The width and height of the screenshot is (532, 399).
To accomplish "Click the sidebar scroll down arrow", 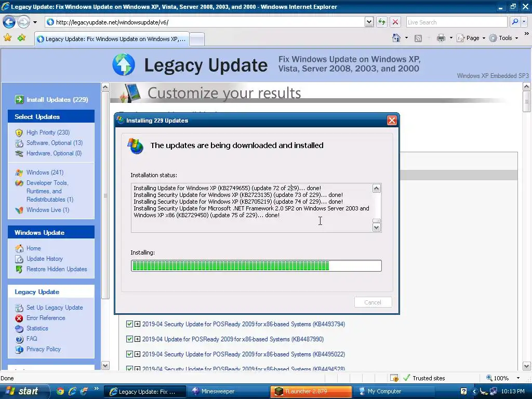I will point(105,365).
